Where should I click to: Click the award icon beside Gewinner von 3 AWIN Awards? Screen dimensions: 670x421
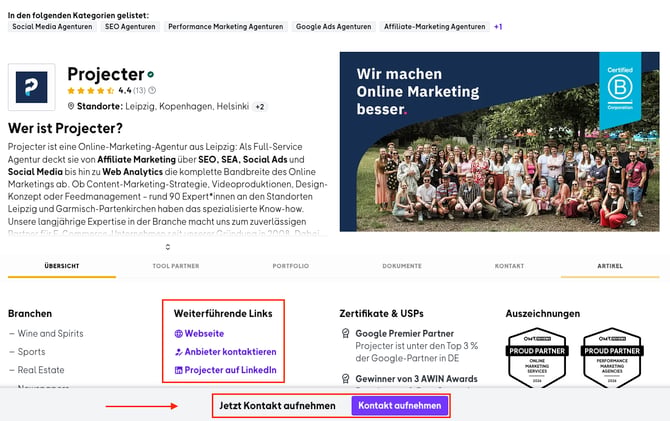345,379
